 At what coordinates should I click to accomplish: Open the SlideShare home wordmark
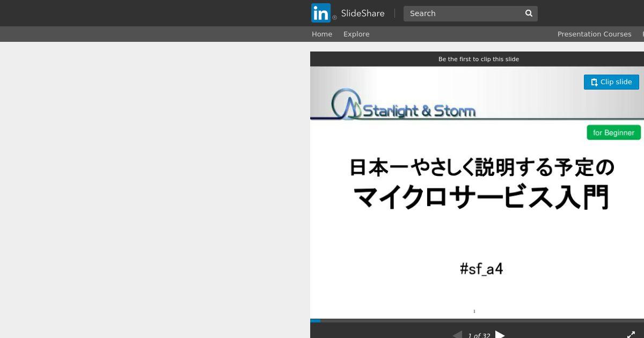coord(362,13)
